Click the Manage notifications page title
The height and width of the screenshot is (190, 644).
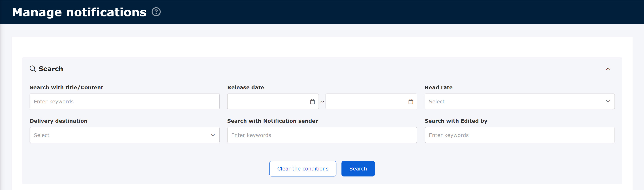pyautogui.click(x=79, y=12)
